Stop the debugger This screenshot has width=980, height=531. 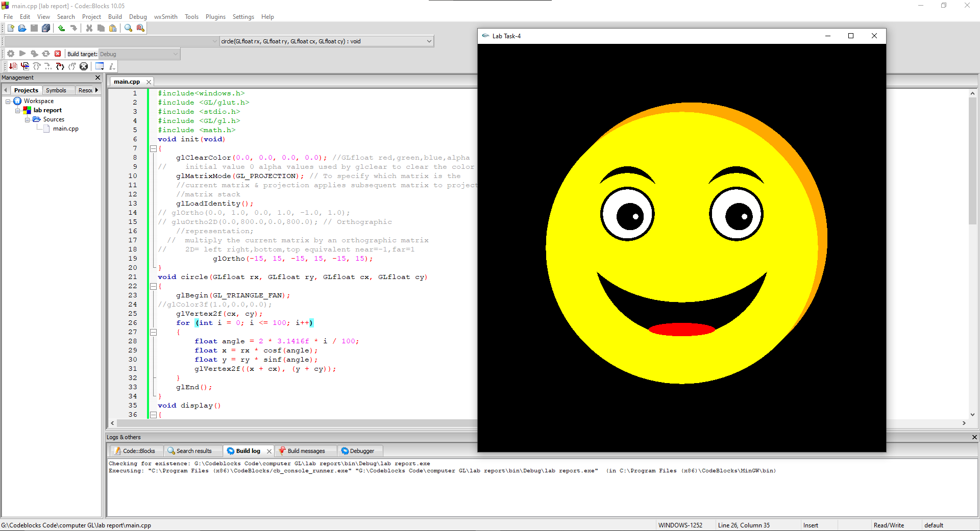(x=84, y=66)
